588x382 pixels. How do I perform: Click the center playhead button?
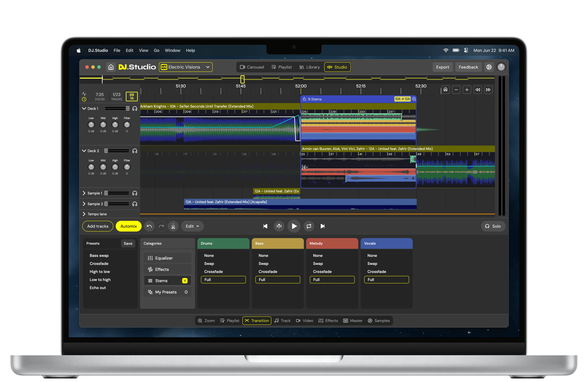click(x=279, y=226)
